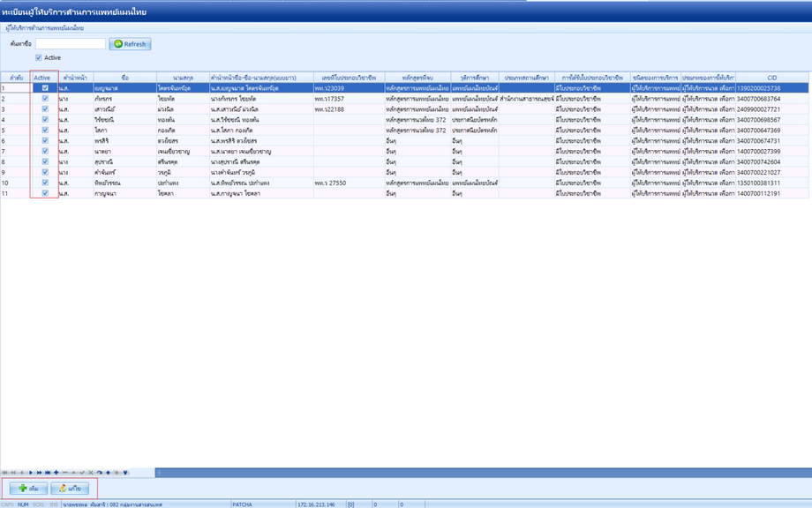This screenshot has height=508, width=812.
Task: Click IP 172.16.213.146 in status bar
Action: [x=316, y=504]
